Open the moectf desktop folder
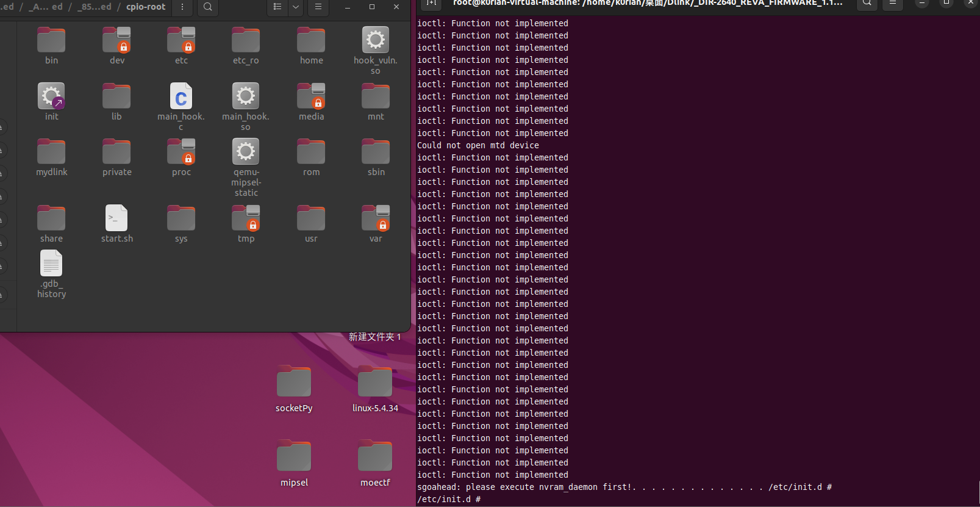 pyautogui.click(x=375, y=464)
